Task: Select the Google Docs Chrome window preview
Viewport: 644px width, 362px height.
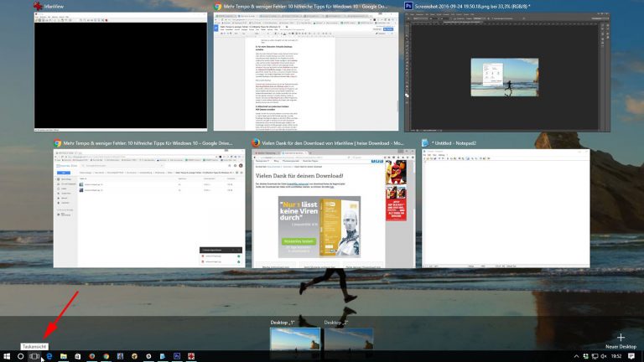Action: 306,72
